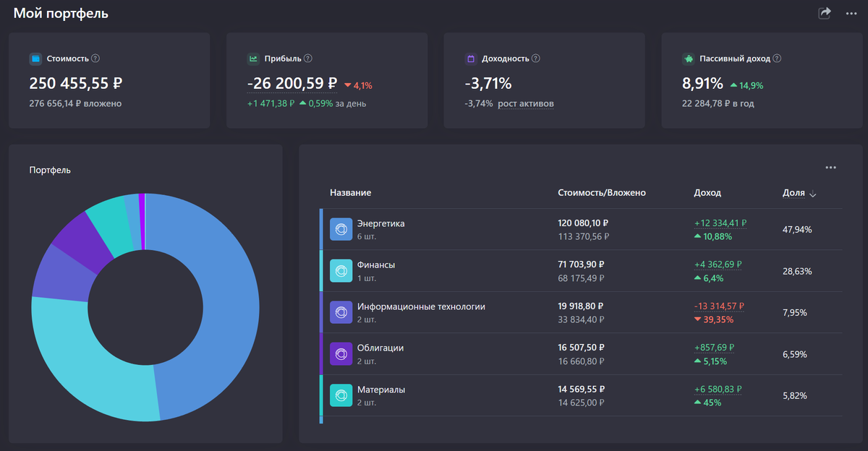Click the Материалы sector icon
This screenshot has height=451, width=868.
click(x=341, y=395)
